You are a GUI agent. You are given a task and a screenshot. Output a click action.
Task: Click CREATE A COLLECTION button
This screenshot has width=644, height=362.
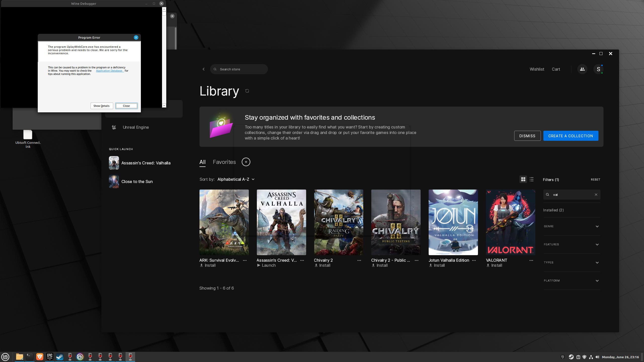click(x=571, y=136)
